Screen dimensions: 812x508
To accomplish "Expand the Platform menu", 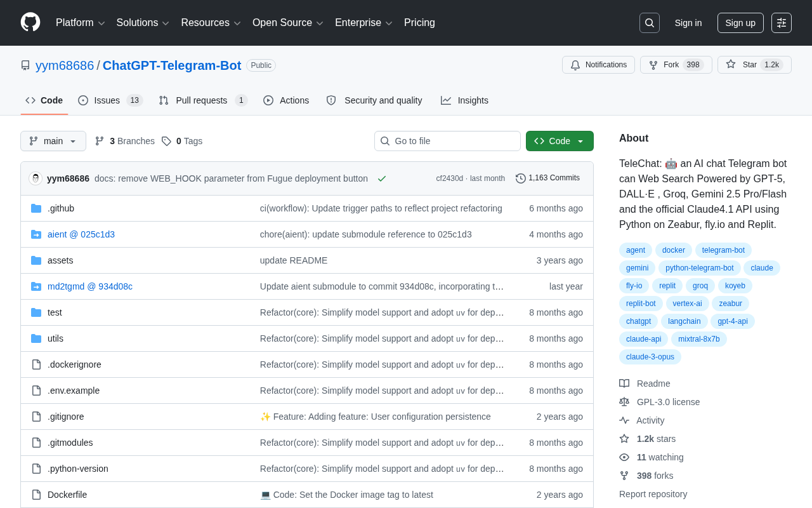I will (81, 23).
